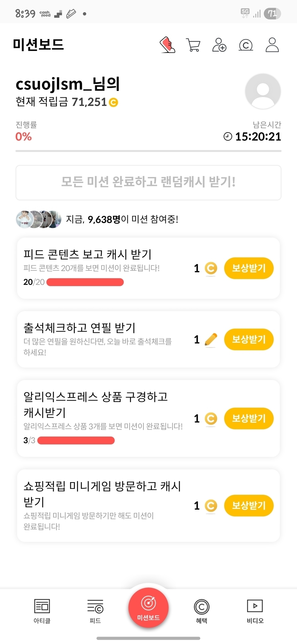Tap the profile avatar picture
This screenshot has height=644, width=297.
pyautogui.click(x=263, y=91)
